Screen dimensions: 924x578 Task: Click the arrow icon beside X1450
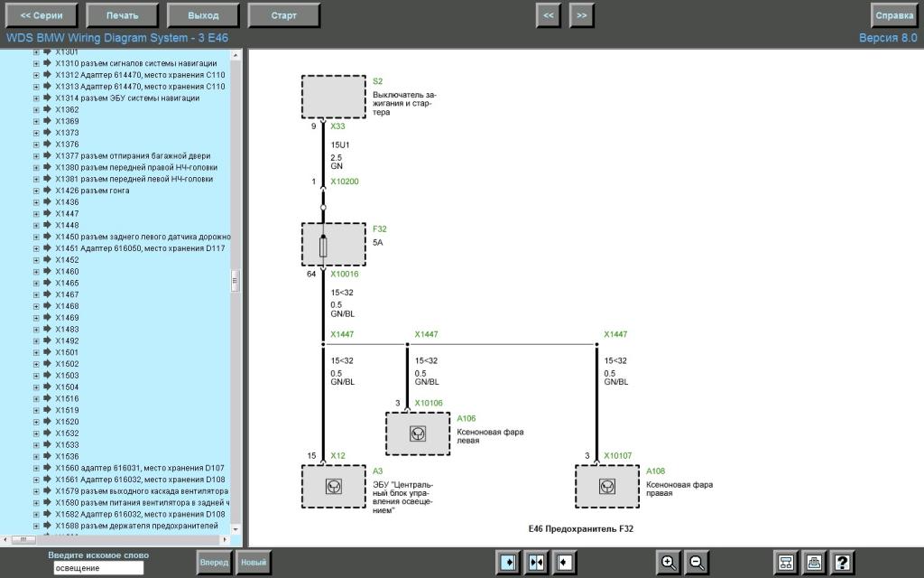(x=47, y=237)
